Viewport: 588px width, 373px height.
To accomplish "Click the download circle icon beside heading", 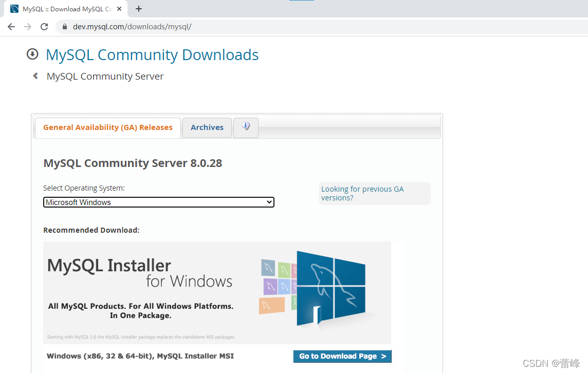I will click(x=32, y=54).
